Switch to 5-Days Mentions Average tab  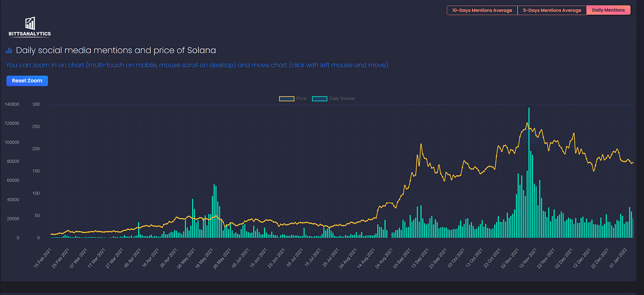coord(552,10)
